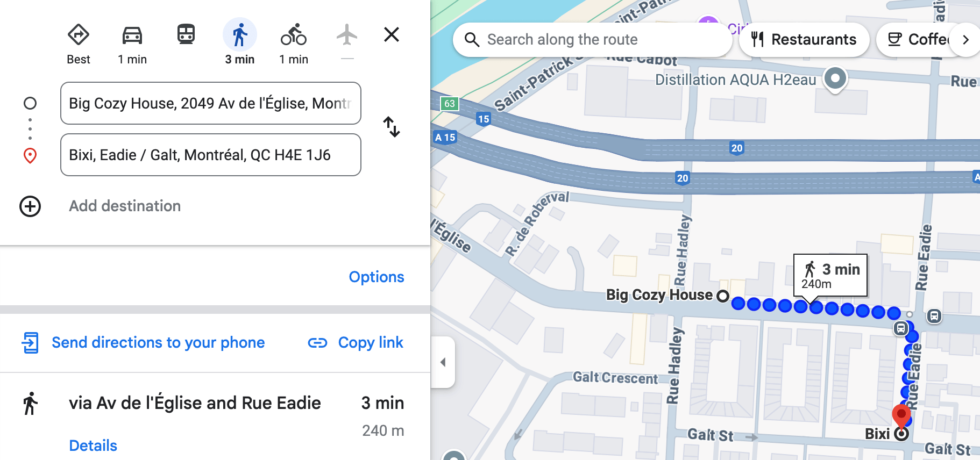Edit the Big Cozy House starting point field
Viewport: 980px width, 460px height.
click(x=210, y=103)
